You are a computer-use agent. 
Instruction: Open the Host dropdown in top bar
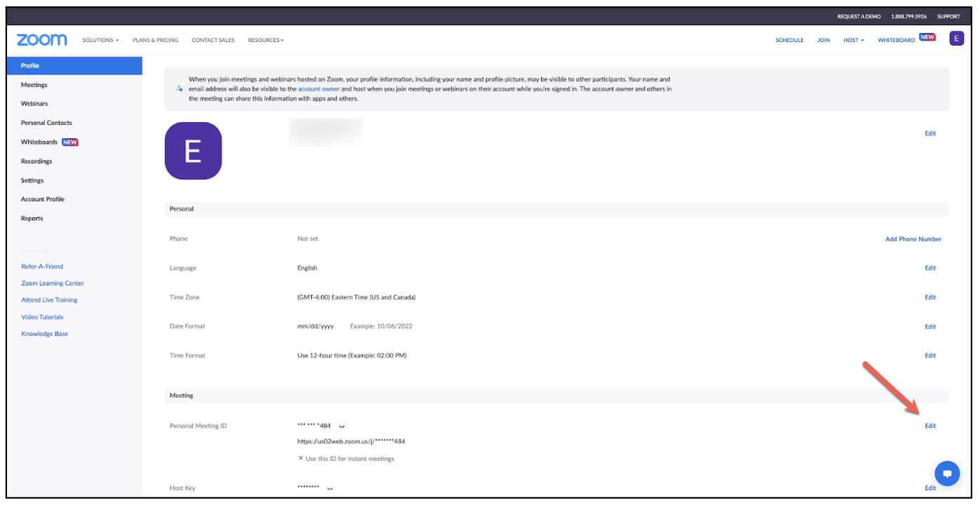coord(854,41)
